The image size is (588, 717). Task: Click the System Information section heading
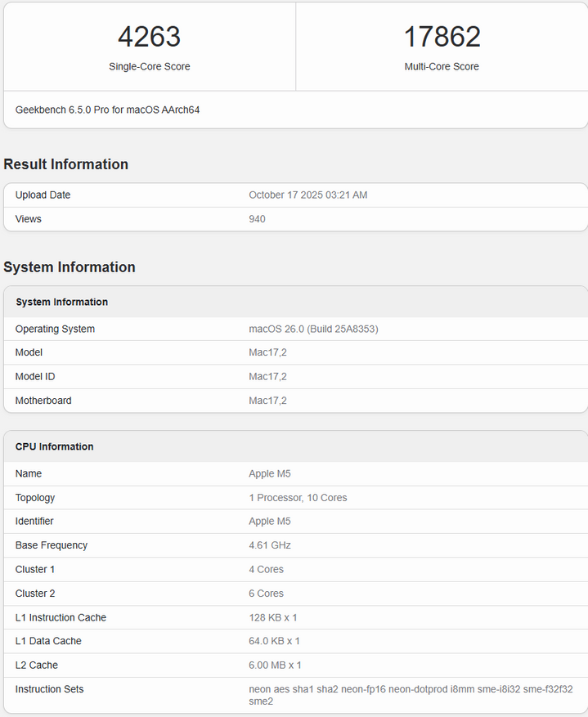point(70,267)
